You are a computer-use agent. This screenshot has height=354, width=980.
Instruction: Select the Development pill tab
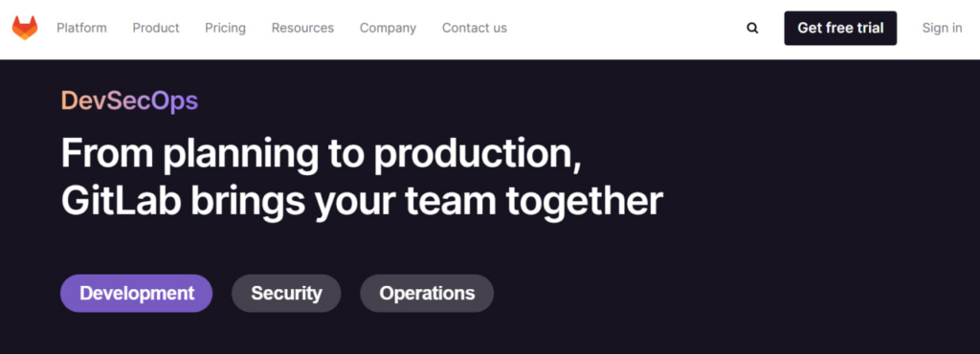pos(137,294)
